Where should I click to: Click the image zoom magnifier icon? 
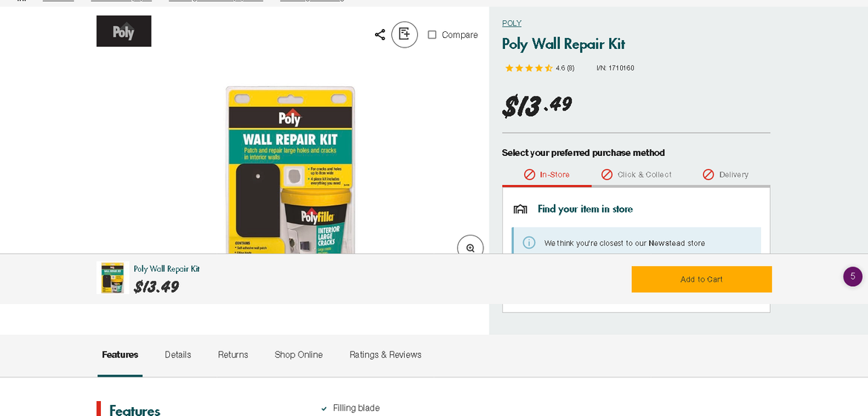(470, 247)
